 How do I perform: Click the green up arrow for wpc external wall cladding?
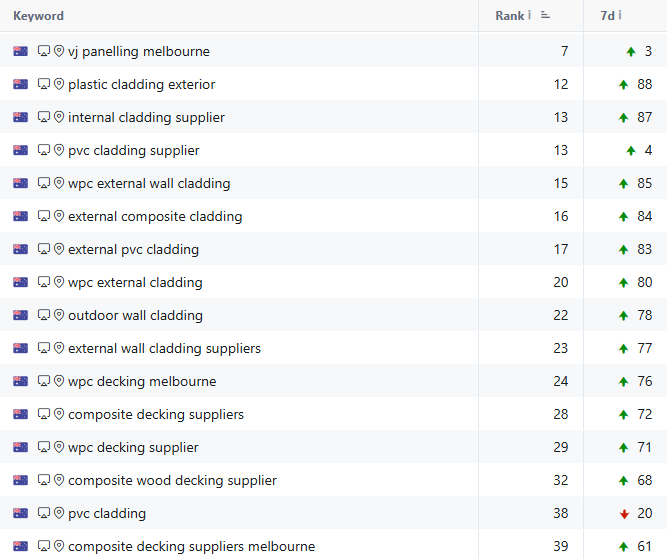[x=624, y=183]
